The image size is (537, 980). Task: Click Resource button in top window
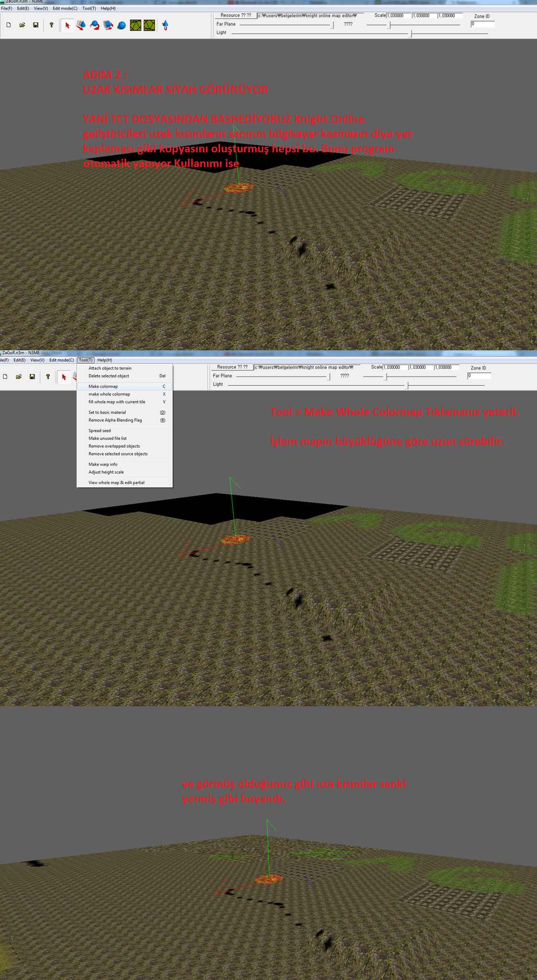tap(236, 15)
